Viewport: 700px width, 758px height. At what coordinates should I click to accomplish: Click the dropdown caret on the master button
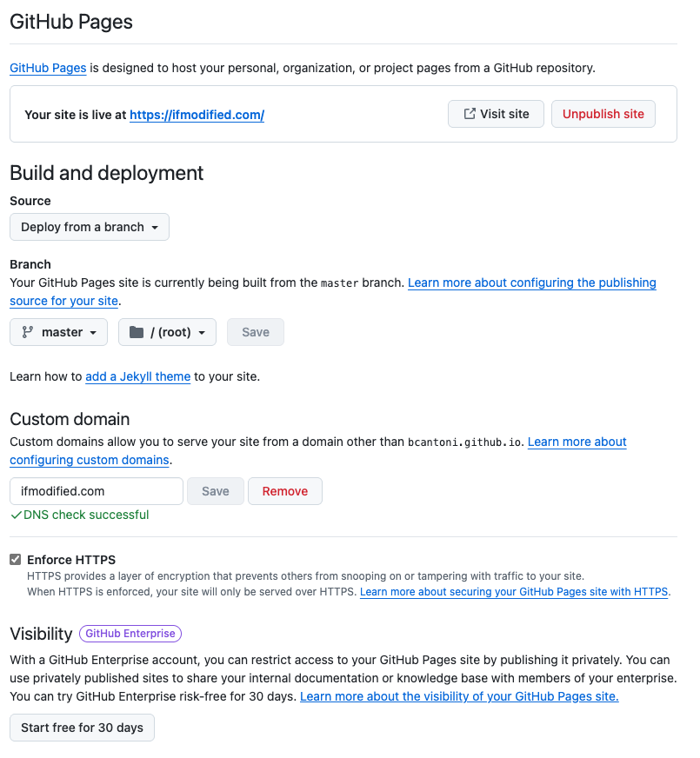point(94,332)
